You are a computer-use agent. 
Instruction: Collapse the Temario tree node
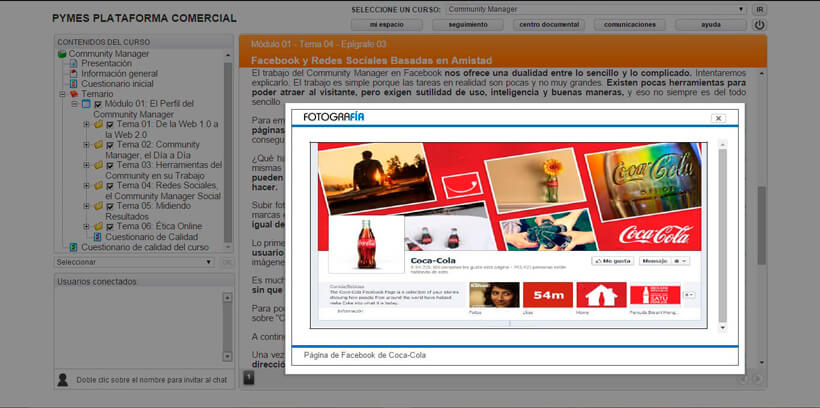point(62,94)
